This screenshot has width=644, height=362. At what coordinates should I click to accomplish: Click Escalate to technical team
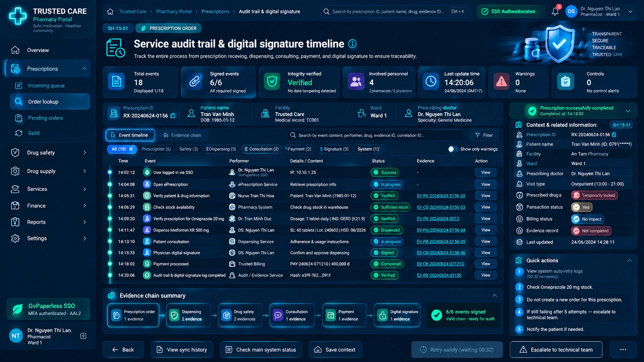(x=556, y=350)
